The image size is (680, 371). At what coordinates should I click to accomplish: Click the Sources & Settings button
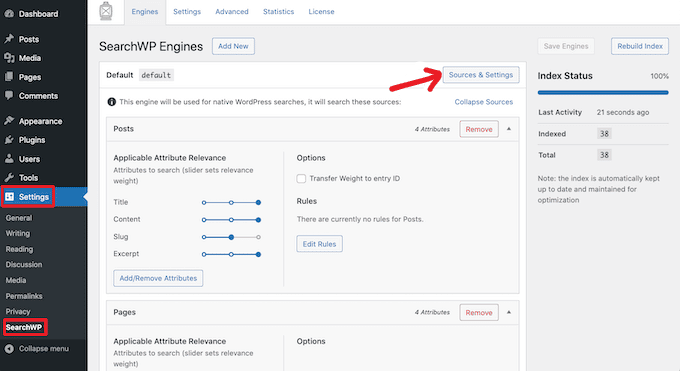(x=481, y=75)
